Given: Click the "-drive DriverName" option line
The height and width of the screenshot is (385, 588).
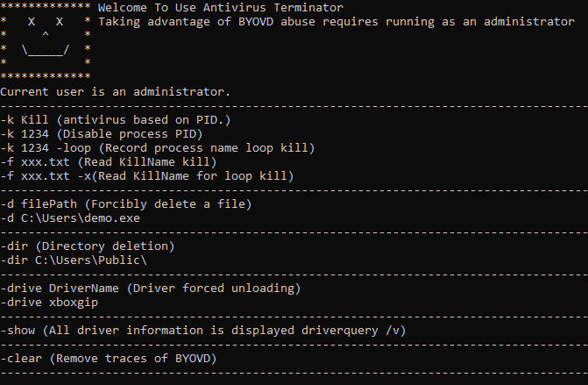Looking at the screenshot, I should 151,289.
